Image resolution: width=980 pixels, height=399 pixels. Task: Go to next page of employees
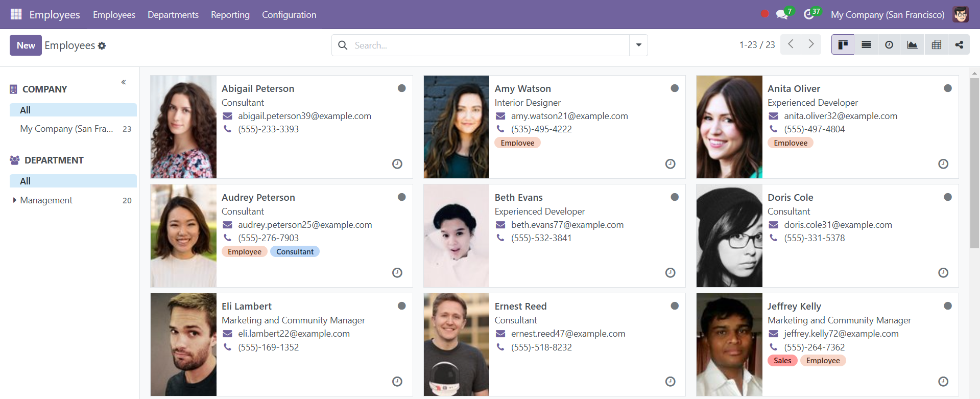[811, 44]
